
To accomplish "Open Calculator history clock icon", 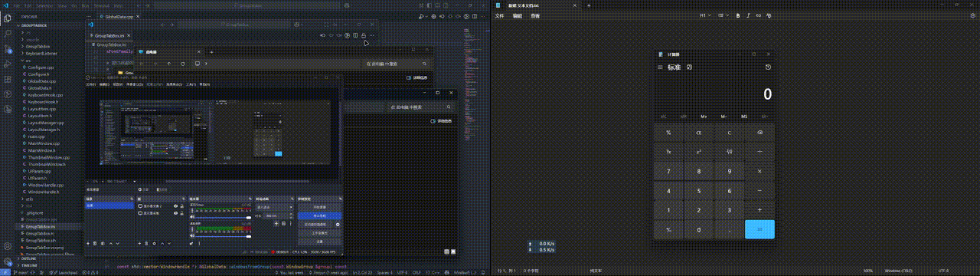I will tap(768, 67).
